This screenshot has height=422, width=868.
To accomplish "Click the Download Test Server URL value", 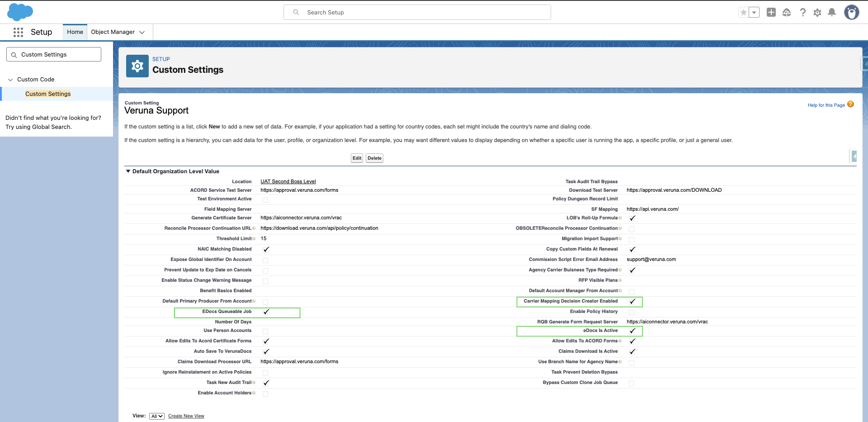I will 674,190.
